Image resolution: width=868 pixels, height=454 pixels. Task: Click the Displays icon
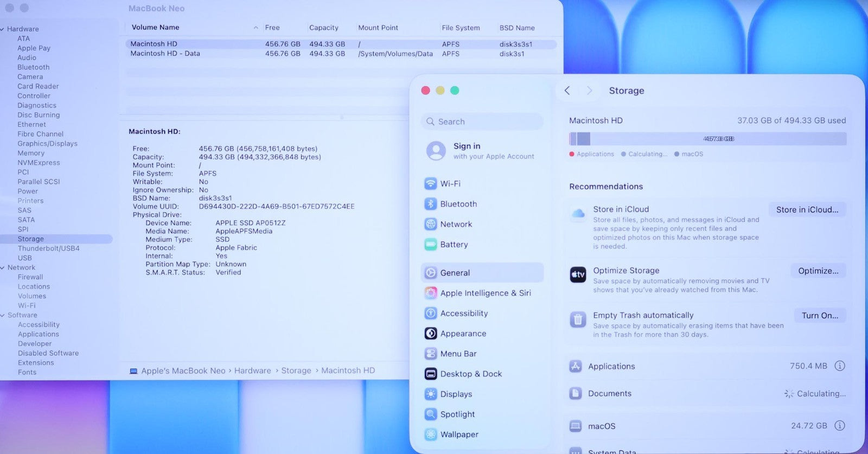[431, 394]
